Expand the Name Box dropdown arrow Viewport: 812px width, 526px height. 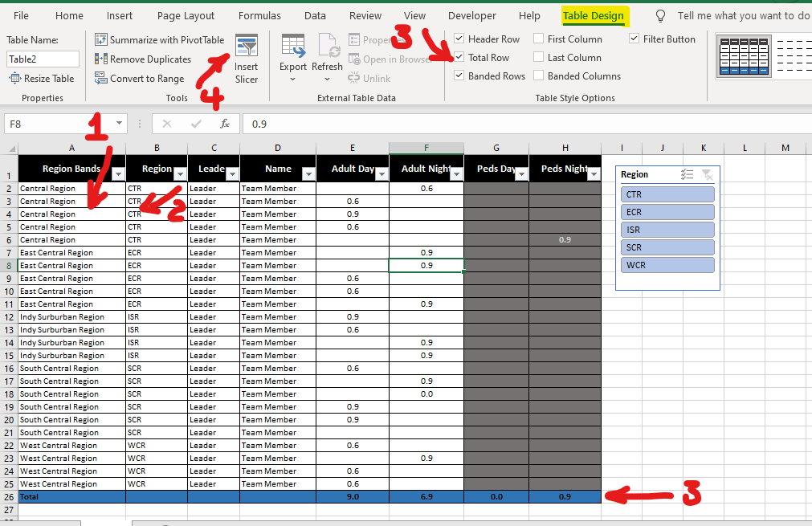(119, 123)
